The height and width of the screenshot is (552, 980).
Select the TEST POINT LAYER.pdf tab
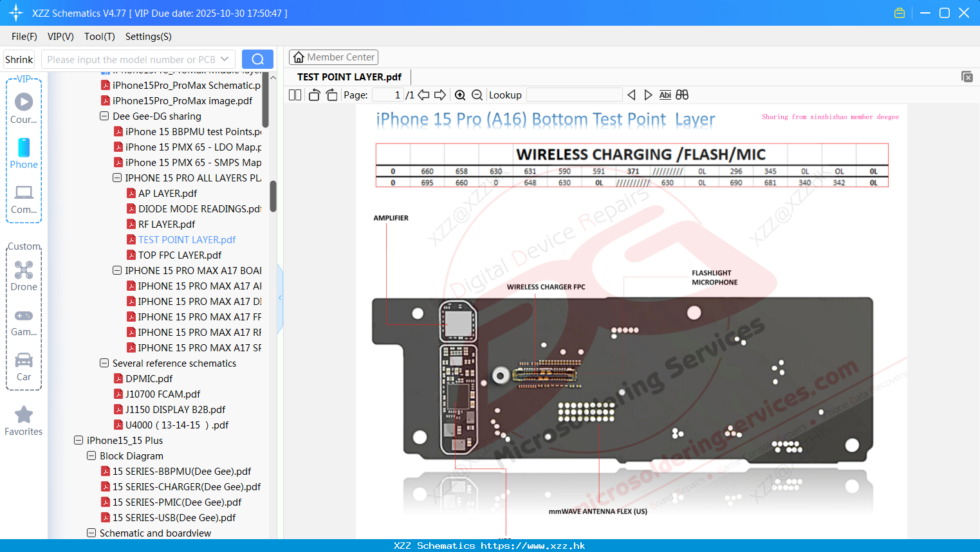pos(349,77)
